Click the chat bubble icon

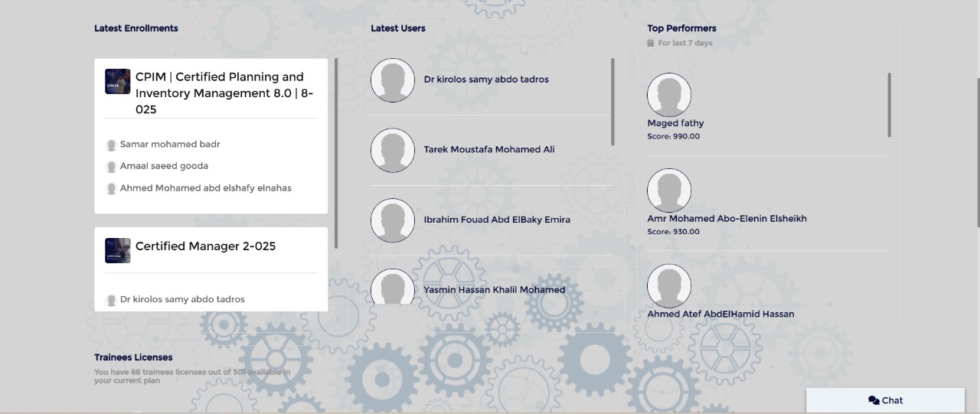pos(874,400)
